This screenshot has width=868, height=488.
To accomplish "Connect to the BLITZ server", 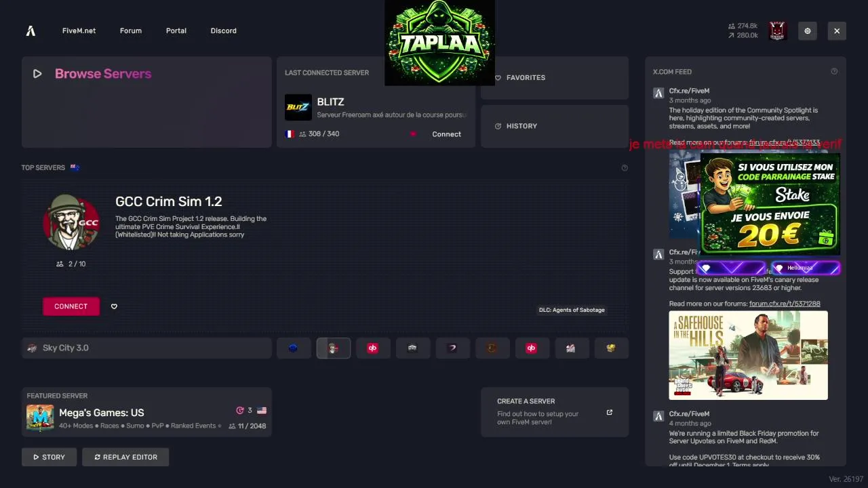I will tap(446, 134).
